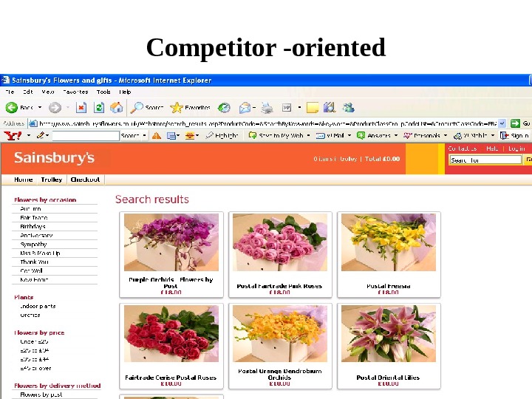Click the Home tab on Sainsbury's

24,180
